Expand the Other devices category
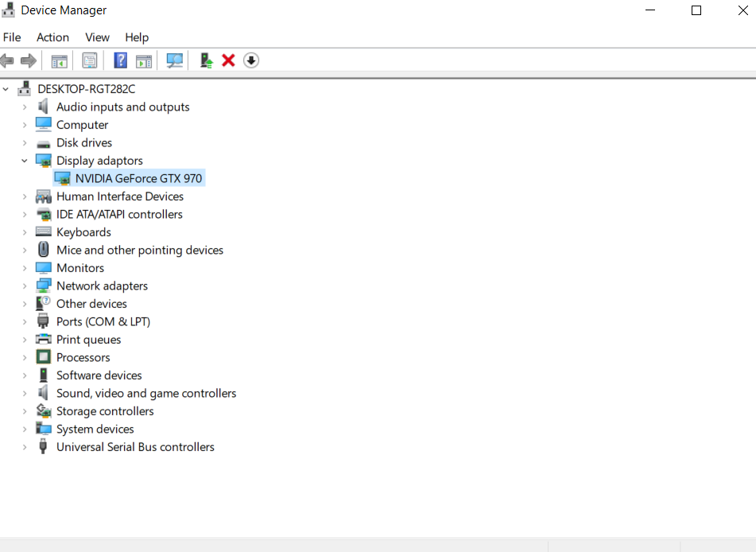The width and height of the screenshot is (756, 552). (x=25, y=304)
